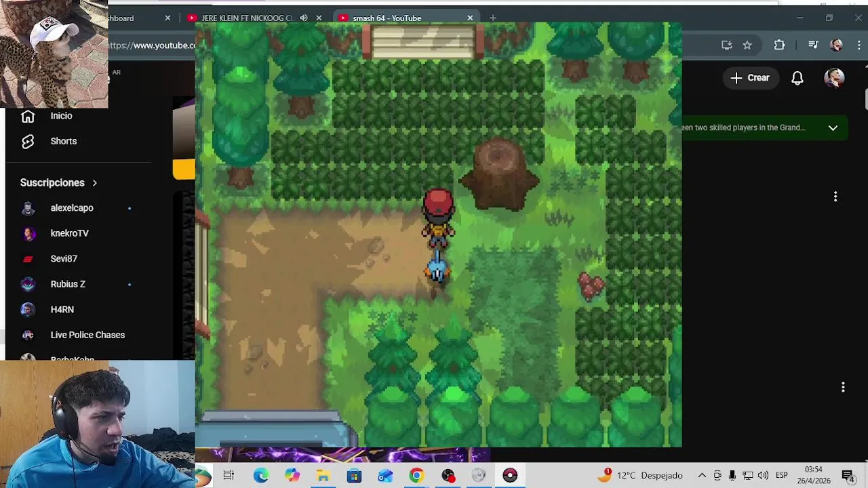
Task: Close the tab ending in 'hboard'
Action: click(x=167, y=18)
